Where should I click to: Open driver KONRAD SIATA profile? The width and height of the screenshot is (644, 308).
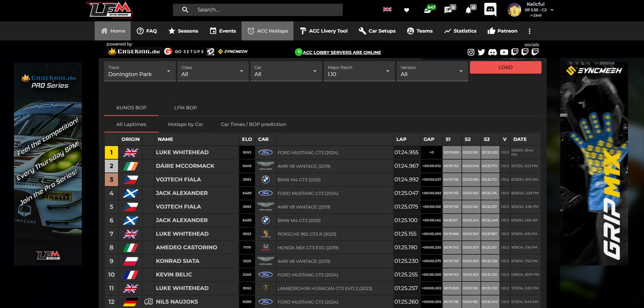click(178, 261)
